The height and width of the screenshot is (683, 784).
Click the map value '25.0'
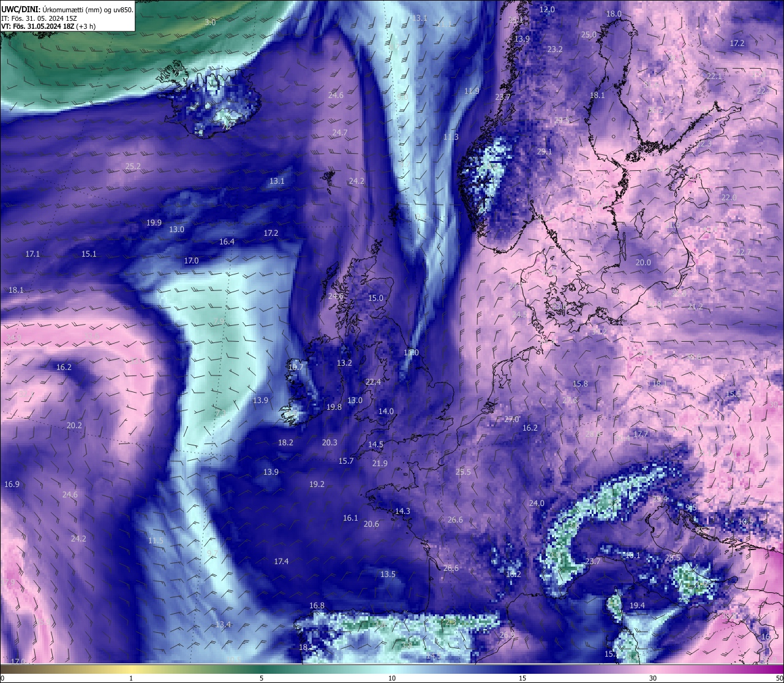[589, 34]
